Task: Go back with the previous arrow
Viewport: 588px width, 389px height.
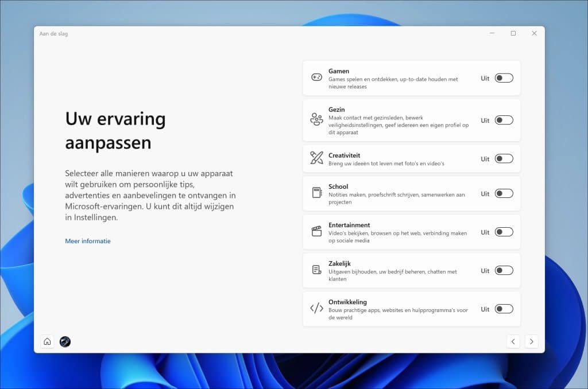Action: [513, 341]
